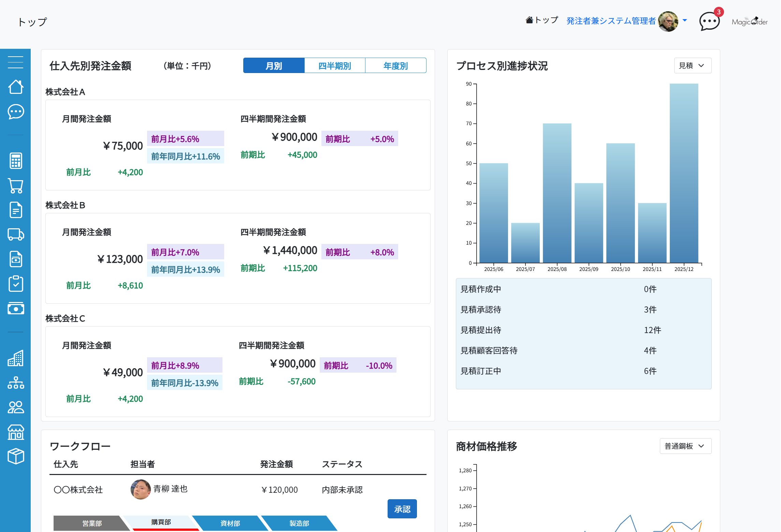Click 前月比+5.6% badge
The width and height of the screenshot is (781, 532).
[x=186, y=139]
